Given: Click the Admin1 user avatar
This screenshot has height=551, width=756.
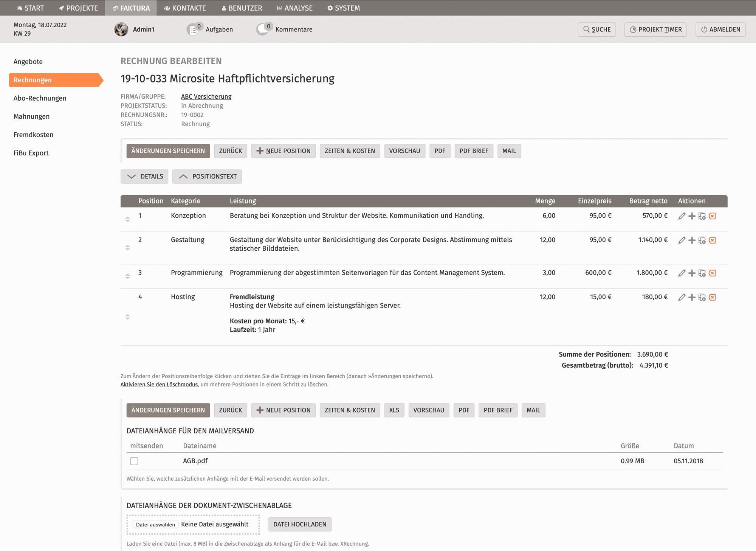Looking at the screenshot, I should coord(121,29).
